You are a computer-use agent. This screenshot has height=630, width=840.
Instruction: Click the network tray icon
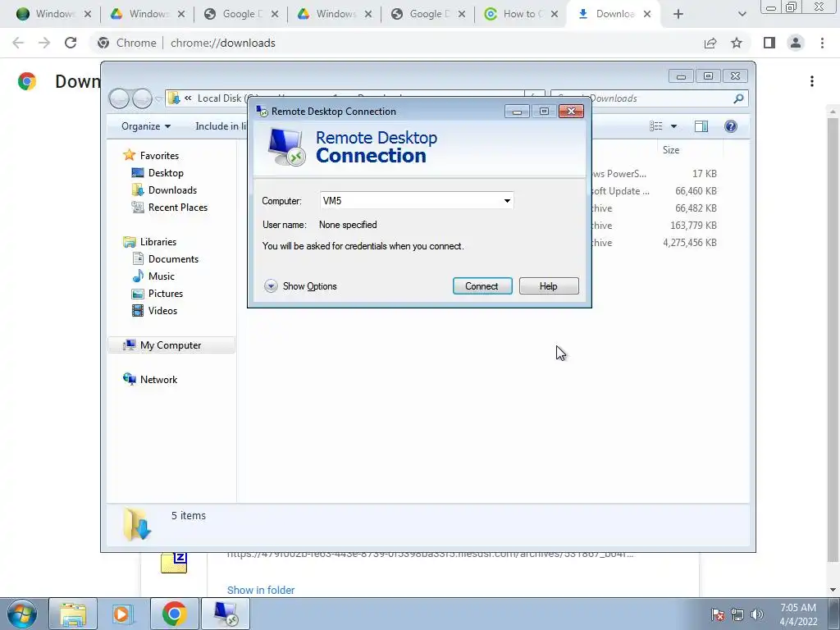pyautogui.click(x=737, y=614)
